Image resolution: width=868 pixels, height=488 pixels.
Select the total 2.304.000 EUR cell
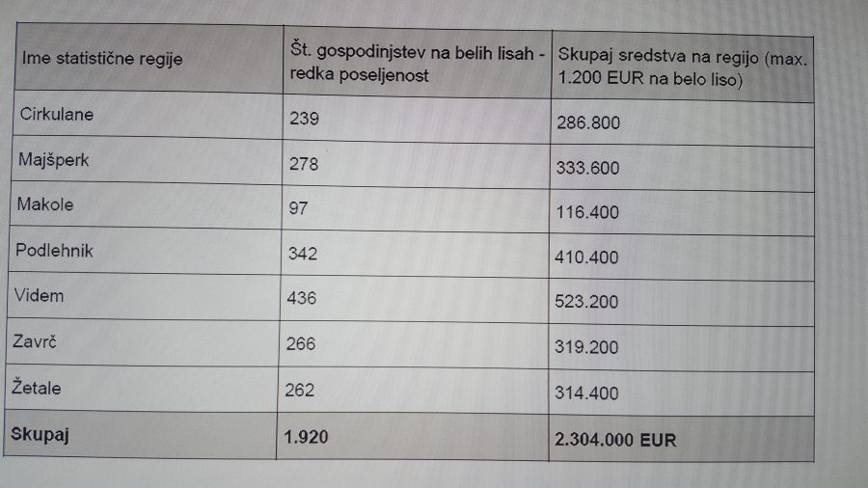615,440
